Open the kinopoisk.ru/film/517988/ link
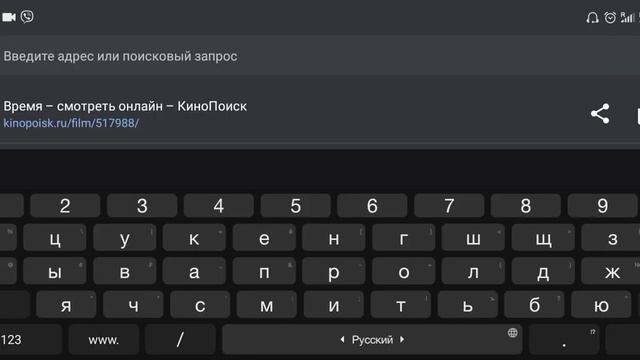640x360 pixels. (x=71, y=123)
